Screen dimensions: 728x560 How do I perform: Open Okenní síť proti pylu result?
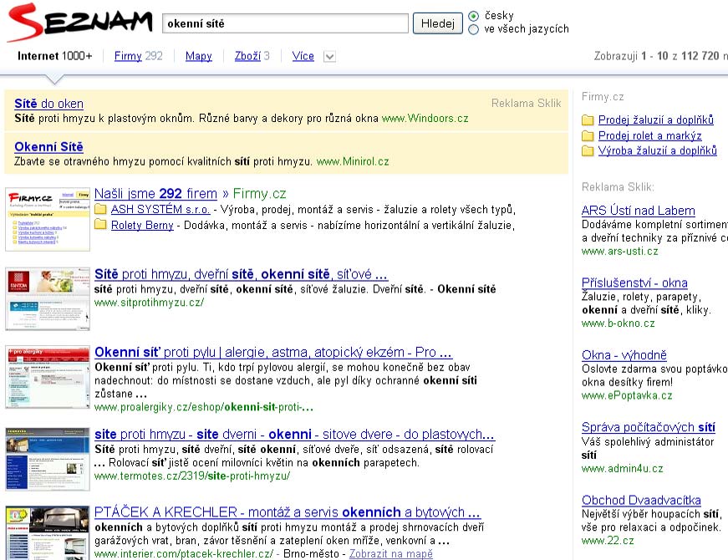pos(273,352)
